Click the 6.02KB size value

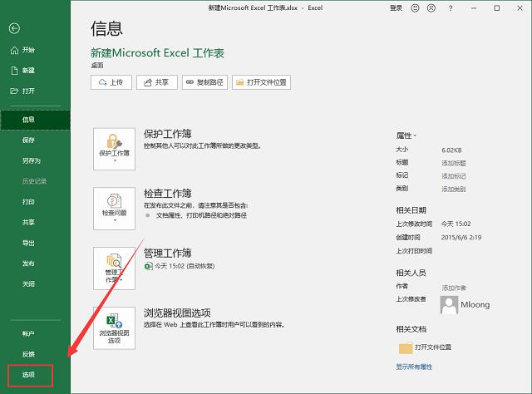point(451,150)
